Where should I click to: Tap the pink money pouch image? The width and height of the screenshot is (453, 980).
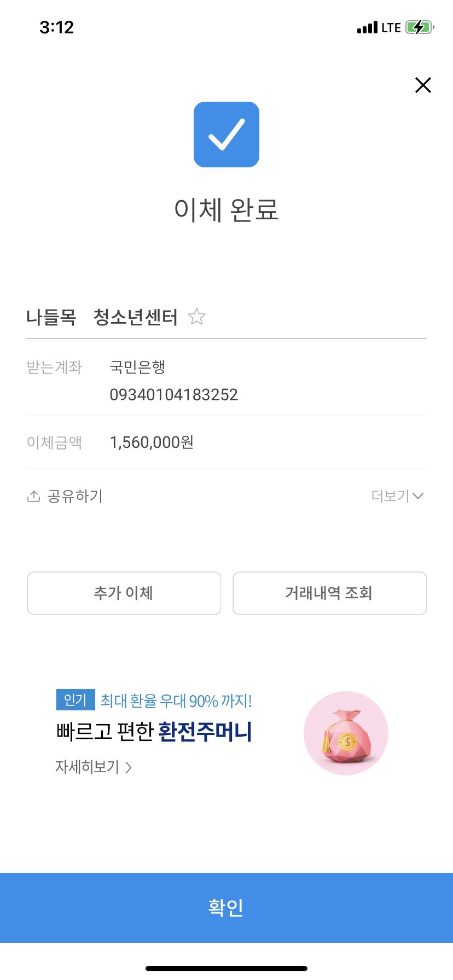[x=346, y=733]
